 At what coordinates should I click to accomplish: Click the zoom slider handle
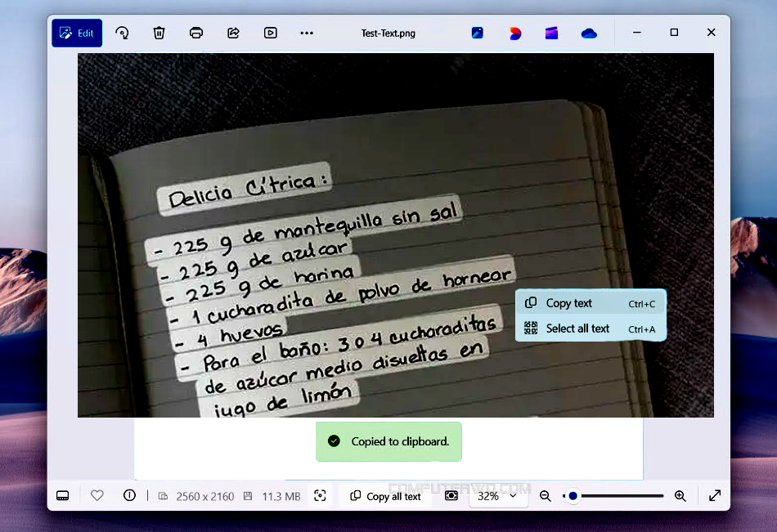[x=573, y=496]
